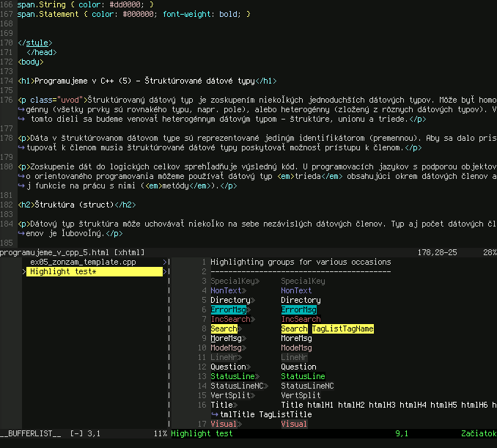Click the '__BUFFERLIST__' status line name

pyautogui.click(x=31, y=433)
